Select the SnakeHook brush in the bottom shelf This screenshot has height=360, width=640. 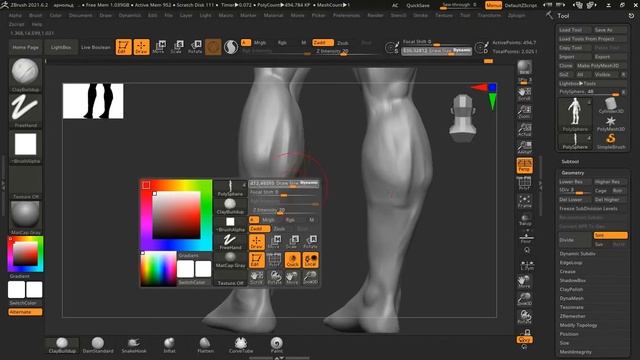pos(134,345)
